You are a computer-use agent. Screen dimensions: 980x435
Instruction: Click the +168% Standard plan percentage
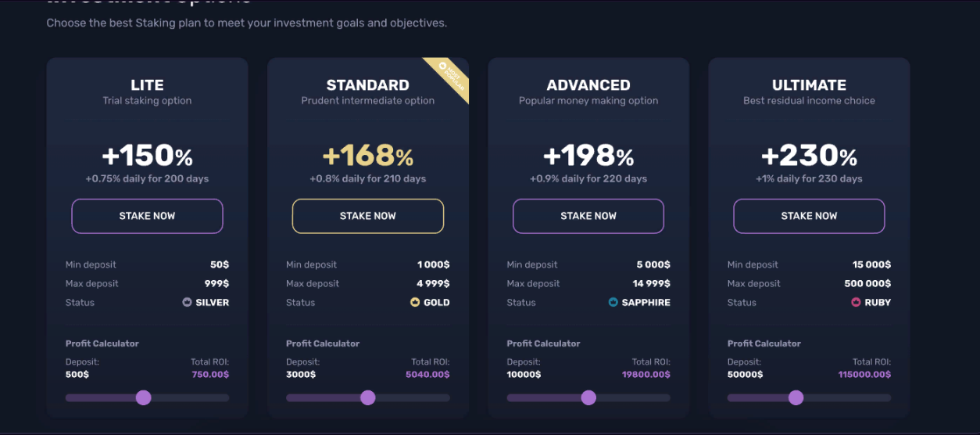[368, 156]
